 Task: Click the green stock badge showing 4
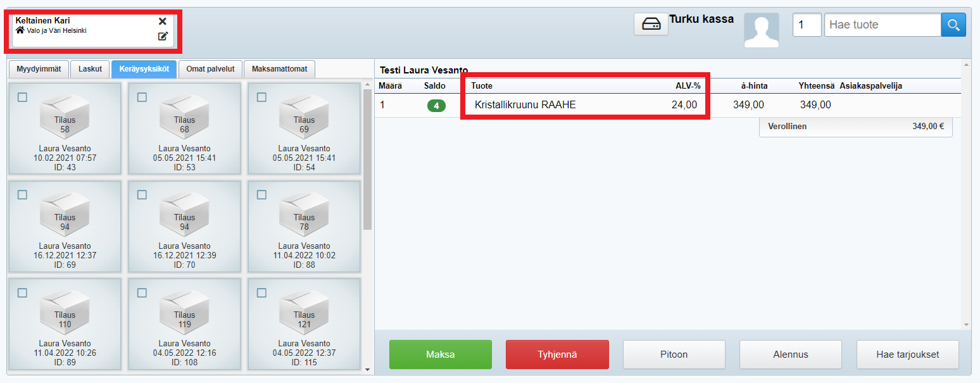pyautogui.click(x=436, y=106)
